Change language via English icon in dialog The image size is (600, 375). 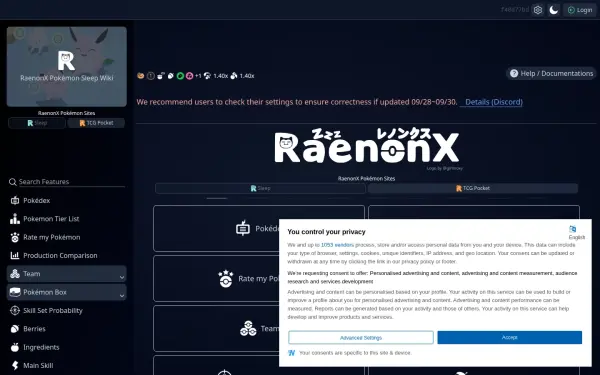pos(572,229)
